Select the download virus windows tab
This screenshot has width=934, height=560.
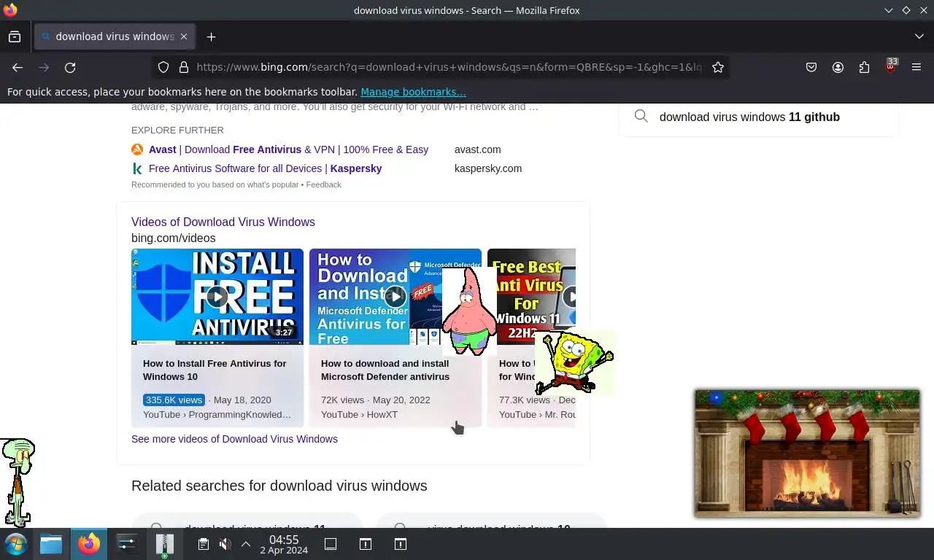(x=115, y=36)
